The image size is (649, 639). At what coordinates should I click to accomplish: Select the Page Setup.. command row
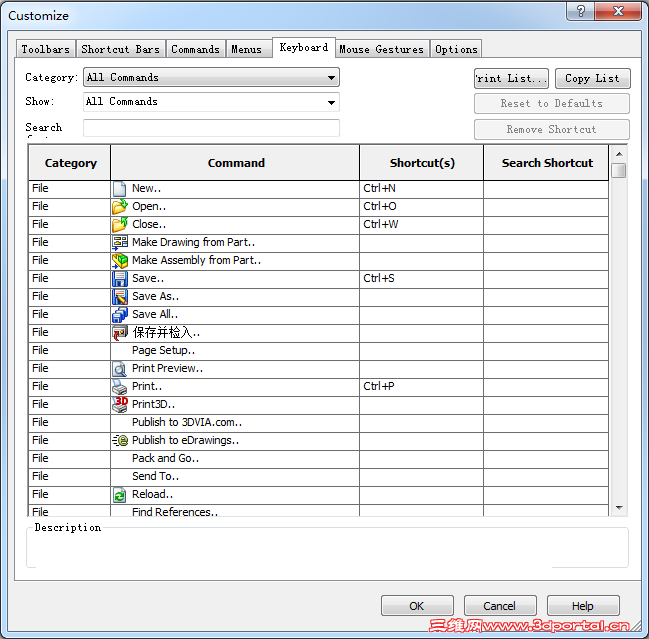tap(318, 351)
